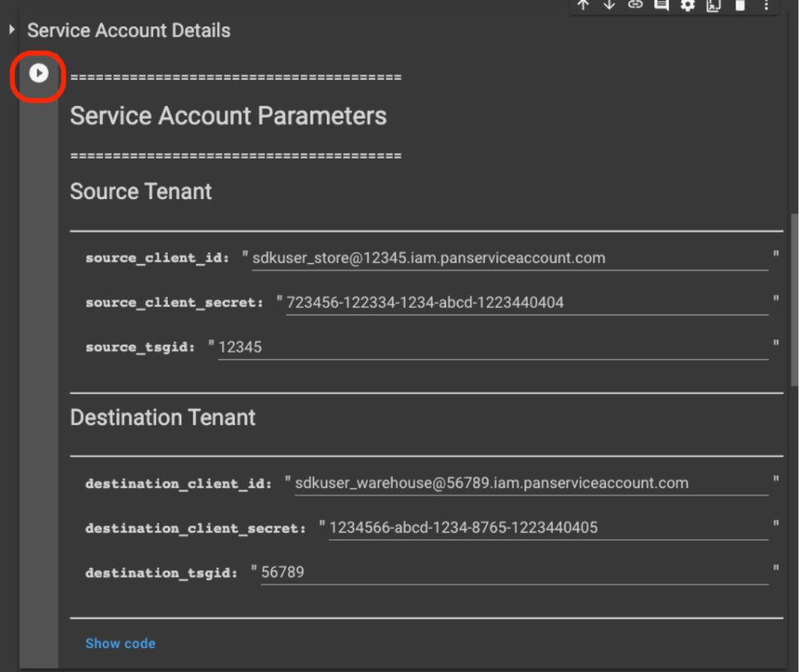The image size is (799, 672).
Task: Delete the cell with the trash icon
Action: tap(740, 5)
